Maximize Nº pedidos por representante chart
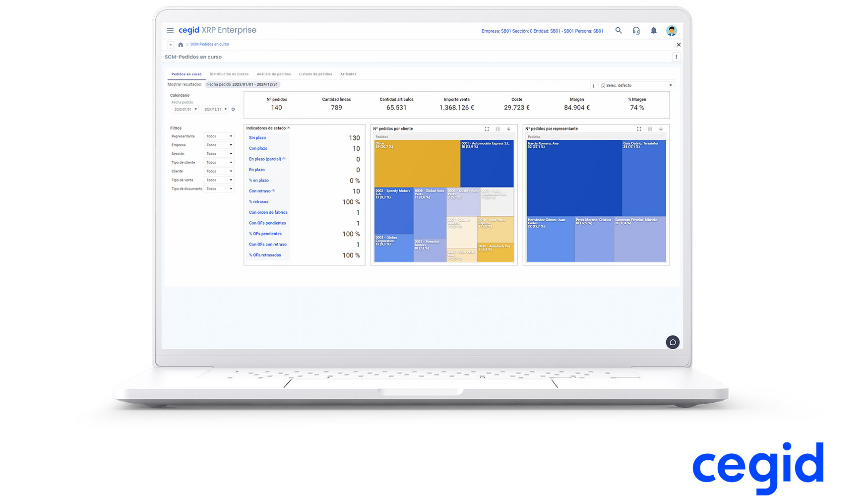Image resolution: width=868 pixels, height=496 pixels. 639,129
